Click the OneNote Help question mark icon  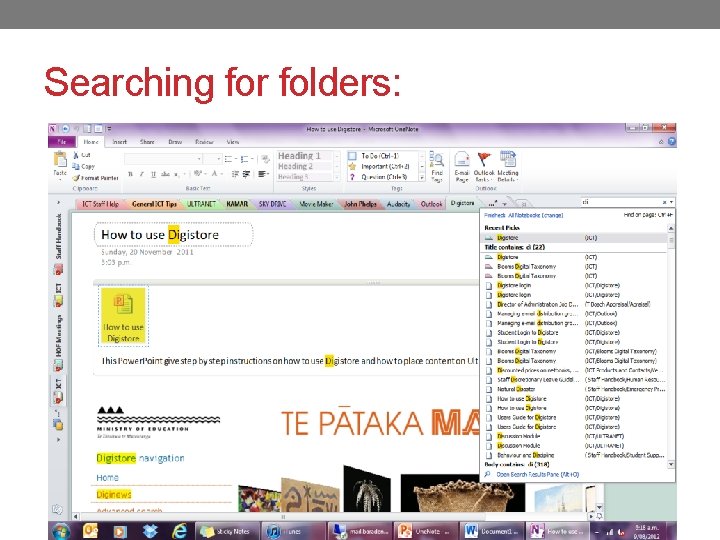point(671,142)
